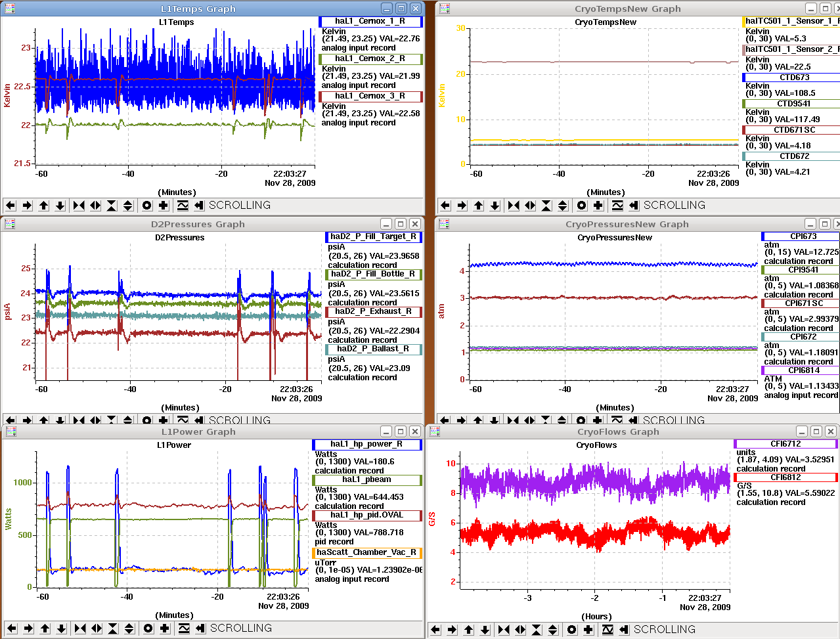Zoom in horizontally on L1Temps graph
The width and height of the screenshot is (840, 639).
coord(79,206)
